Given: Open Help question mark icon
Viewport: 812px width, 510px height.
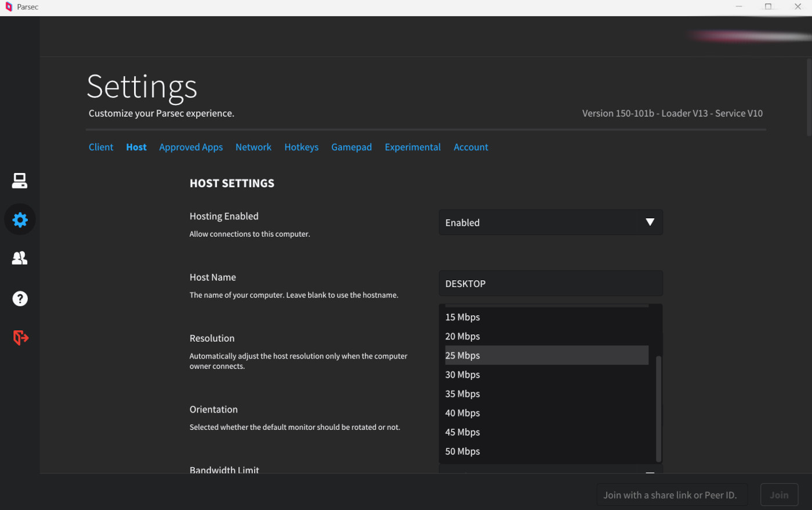Looking at the screenshot, I should point(20,299).
